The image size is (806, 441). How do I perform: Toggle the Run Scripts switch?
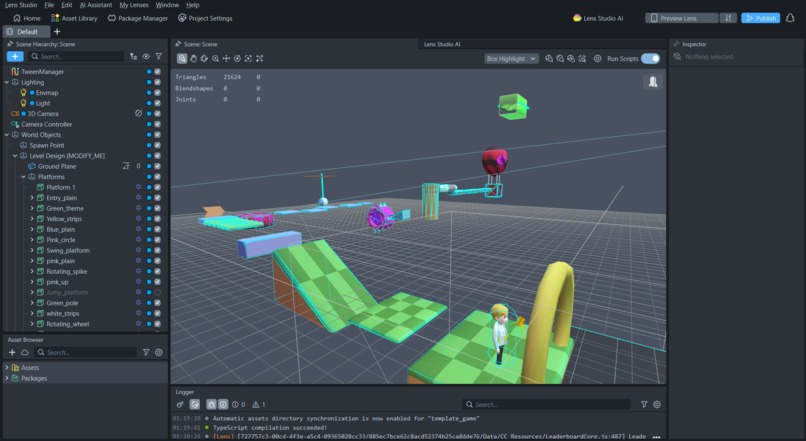[650, 59]
